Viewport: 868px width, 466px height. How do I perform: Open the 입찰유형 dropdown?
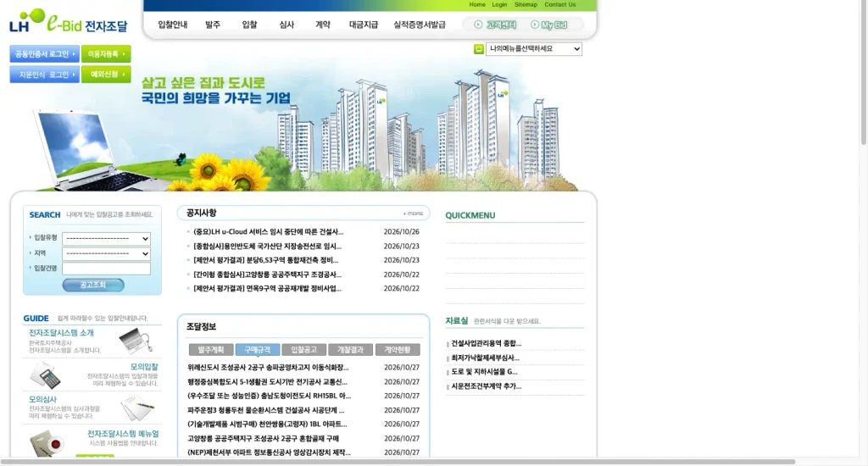tap(106, 239)
